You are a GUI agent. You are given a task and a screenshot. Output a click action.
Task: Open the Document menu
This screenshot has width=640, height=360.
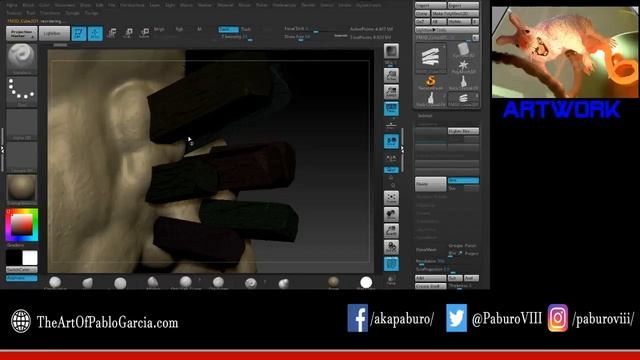[65, 5]
